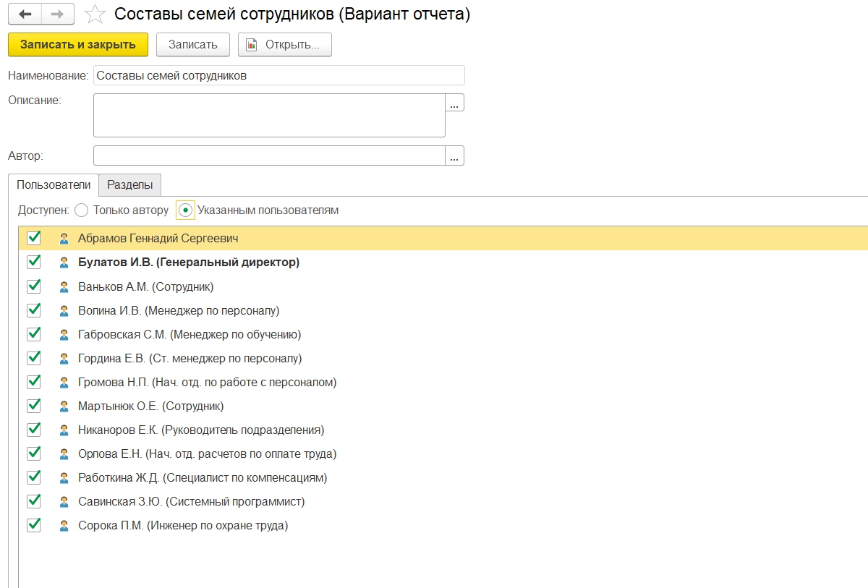Click the forward navigation arrow
This screenshot has height=588, width=868.
pos(59,14)
